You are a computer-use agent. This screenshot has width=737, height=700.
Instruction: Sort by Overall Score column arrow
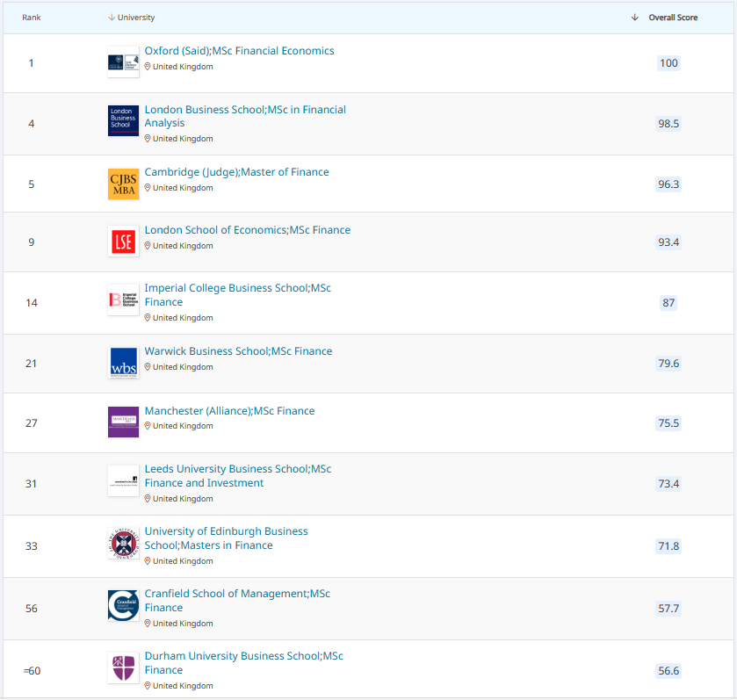634,18
